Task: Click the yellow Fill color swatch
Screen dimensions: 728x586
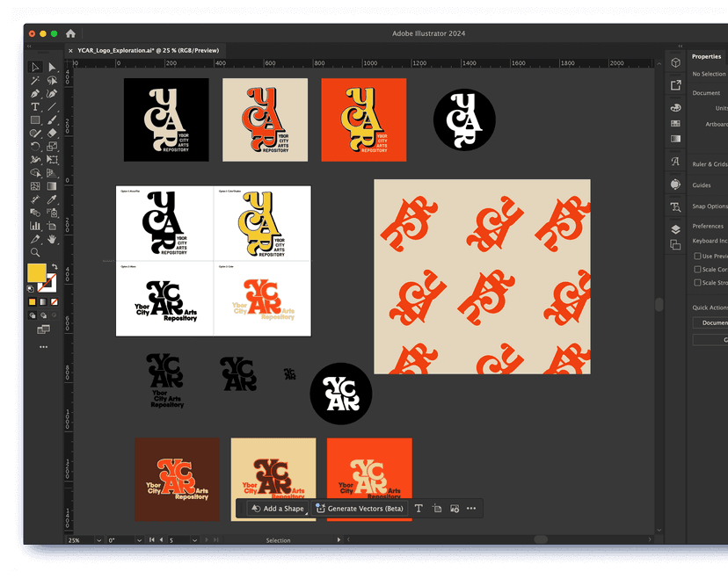Action: (37, 273)
